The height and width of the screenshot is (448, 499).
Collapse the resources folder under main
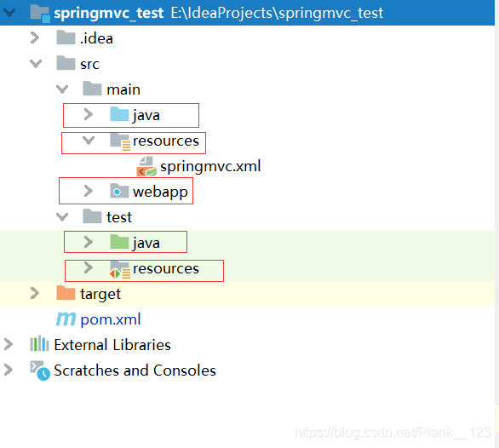tap(89, 141)
